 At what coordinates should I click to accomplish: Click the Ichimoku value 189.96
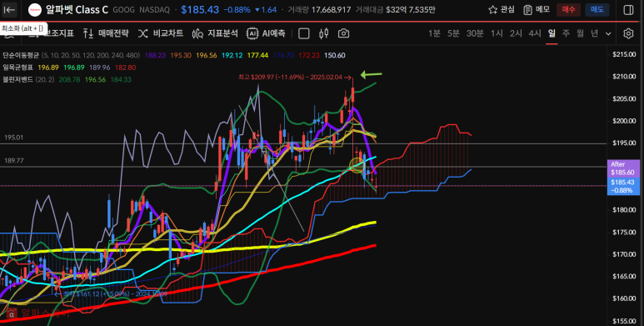(99, 68)
